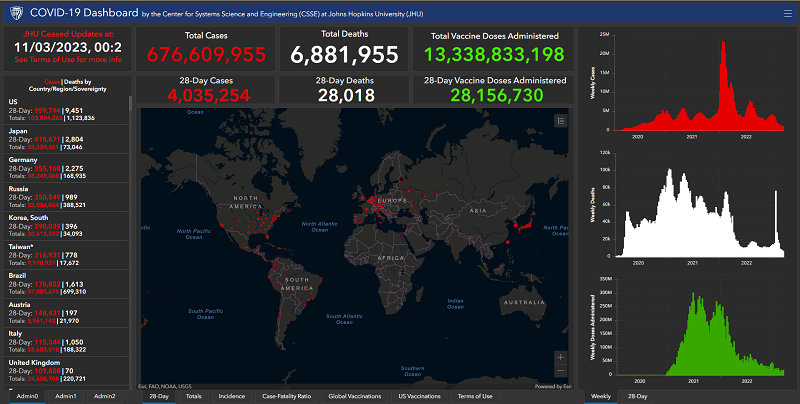Click the country list scrollbar

[131, 103]
